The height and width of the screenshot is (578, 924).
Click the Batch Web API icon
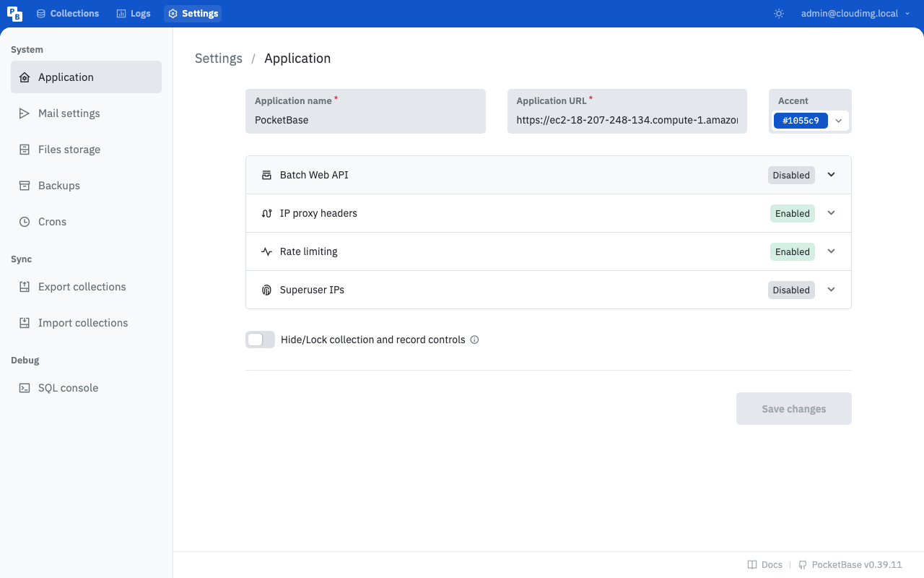[x=266, y=175]
